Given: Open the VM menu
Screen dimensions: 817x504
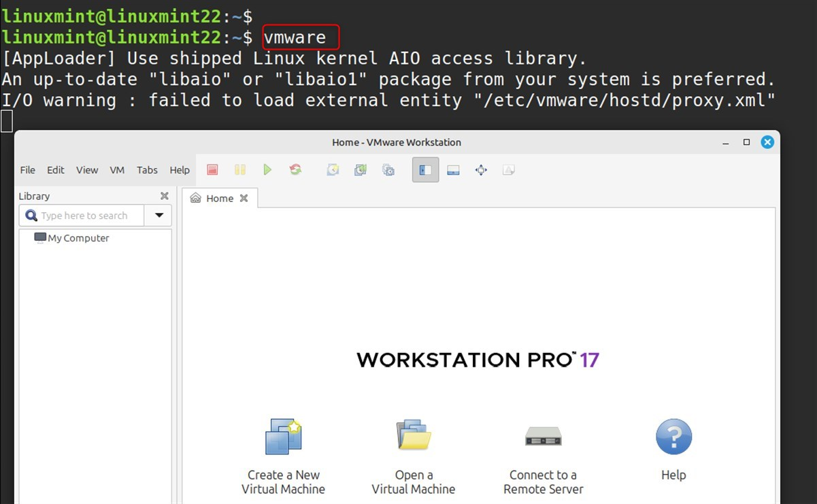Looking at the screenshot, I should point(117,170).
